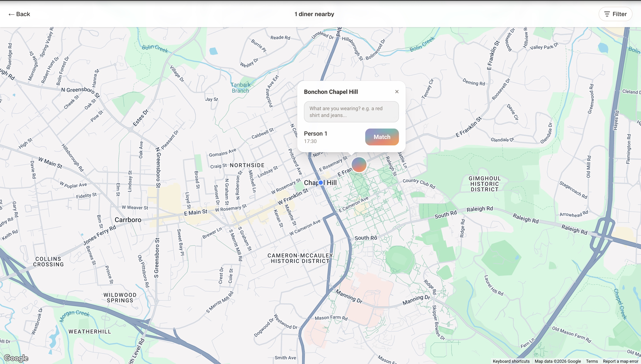Screen dimensions: 641x364
Task: Close the Bonchon Chapel Hill popup
Action: click(x=397, y=92)
